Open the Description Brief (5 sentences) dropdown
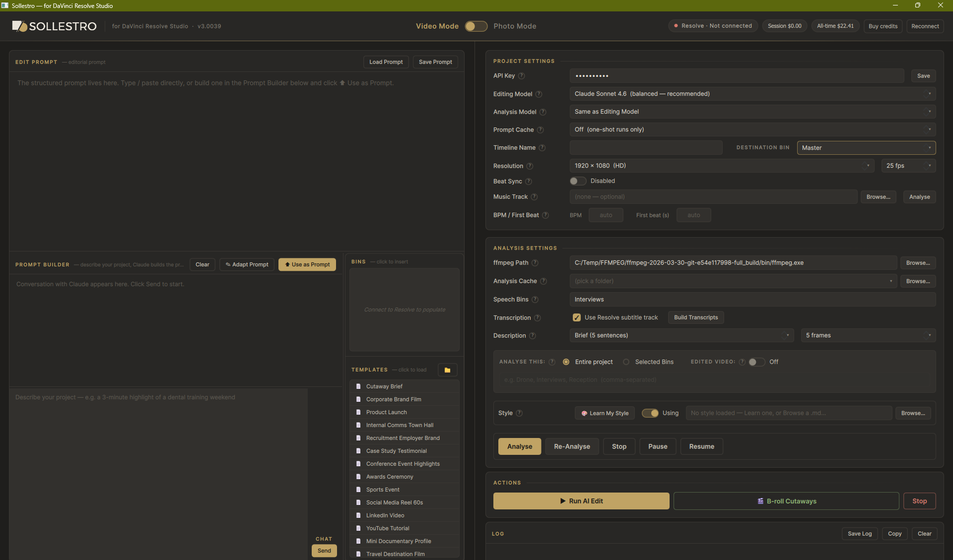Screen dimensions: 953x560 tap(681, 335)
